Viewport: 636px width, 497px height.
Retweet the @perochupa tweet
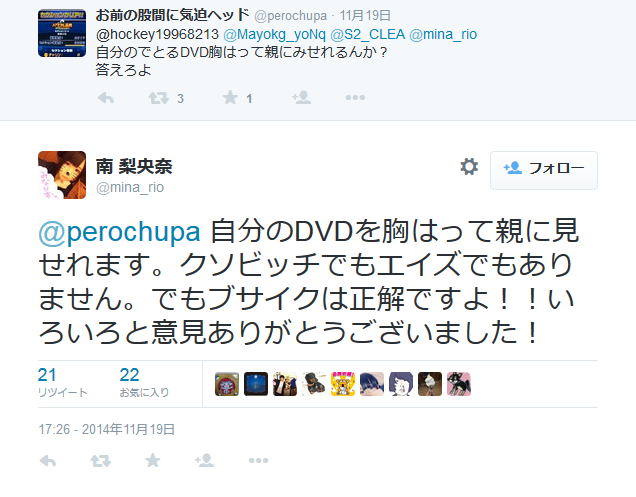pyautogui.click(x=159, y=98)
